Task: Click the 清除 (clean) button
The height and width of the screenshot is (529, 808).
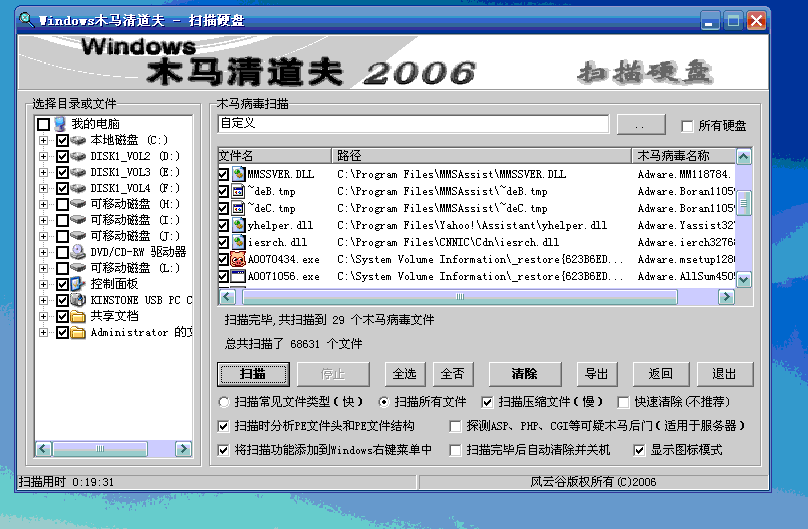Action: (x=525, y=374)
